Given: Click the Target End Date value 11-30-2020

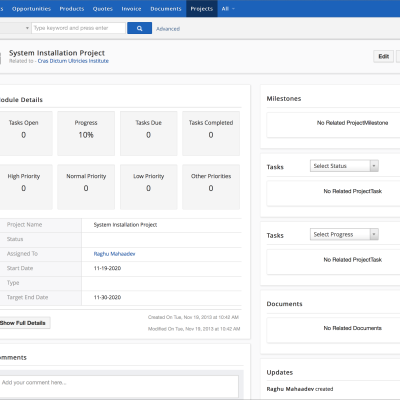Looking at the screenshot, I should [x=107, y=297].
